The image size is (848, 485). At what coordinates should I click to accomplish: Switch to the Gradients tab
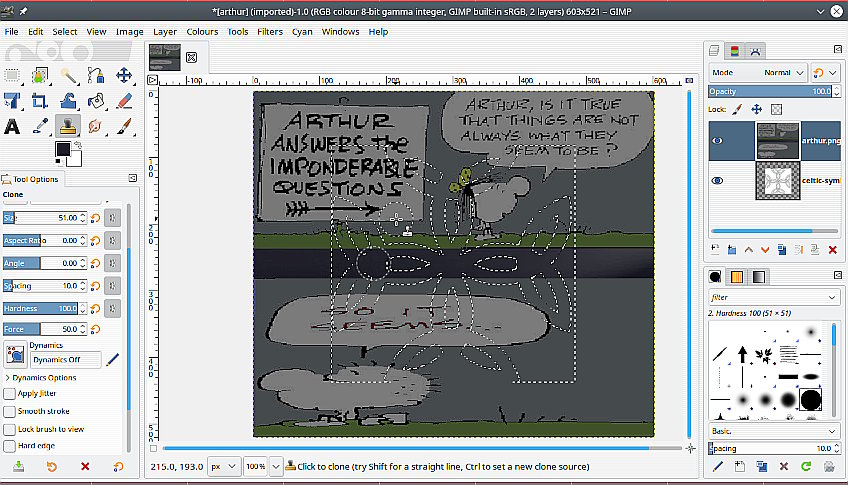pos(759,277)
